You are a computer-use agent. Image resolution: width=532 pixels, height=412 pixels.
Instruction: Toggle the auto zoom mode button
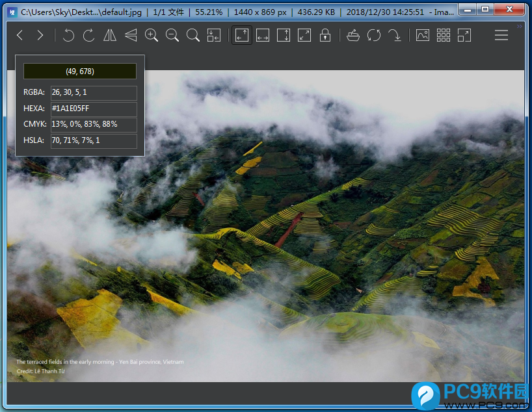coord(241,35)
